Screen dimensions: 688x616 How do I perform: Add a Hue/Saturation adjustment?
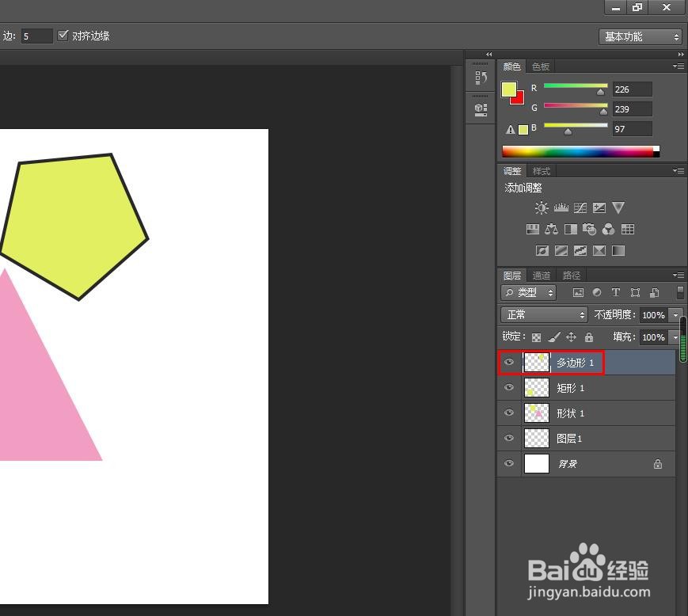pyautogui.click(x=533, y=229)
